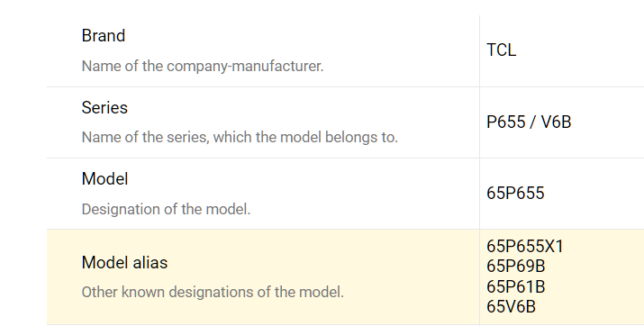Image resolution: width=644 pixels, height=326 pixels.
Task: Click the Brand row label
Action: pos(104,36)
